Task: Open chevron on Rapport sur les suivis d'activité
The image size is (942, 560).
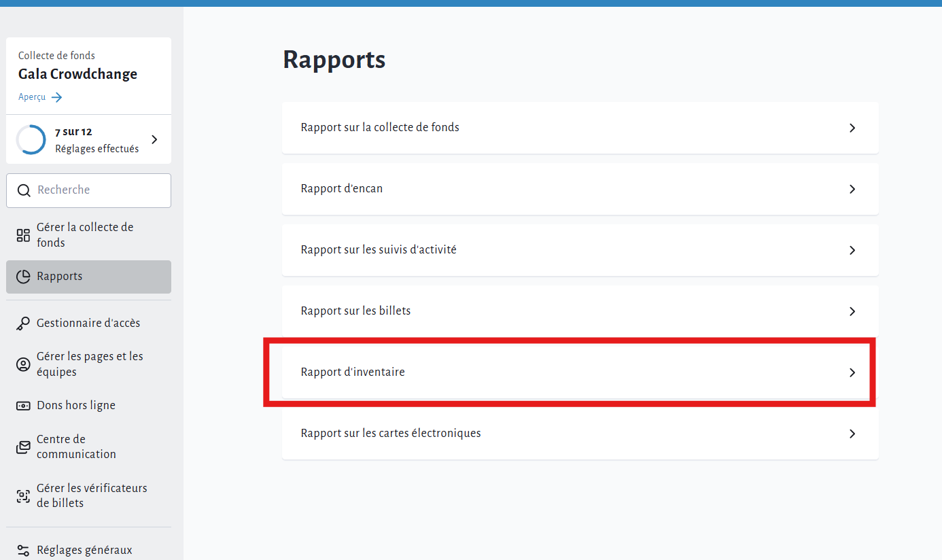Action: 852,250
